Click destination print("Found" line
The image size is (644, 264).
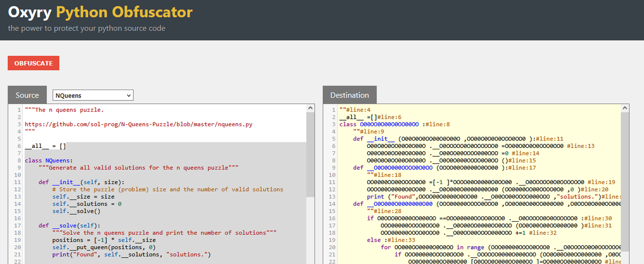tap(494, 197)
